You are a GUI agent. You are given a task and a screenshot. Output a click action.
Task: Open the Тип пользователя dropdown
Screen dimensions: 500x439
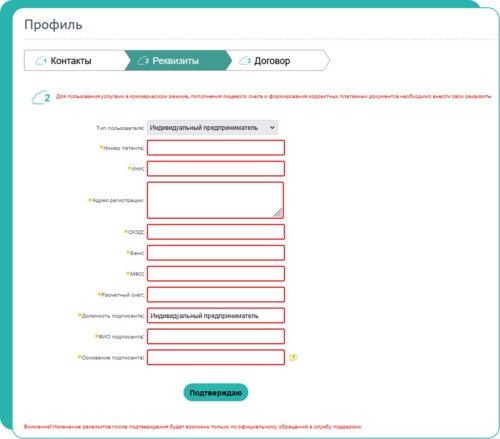pos(212,127)
